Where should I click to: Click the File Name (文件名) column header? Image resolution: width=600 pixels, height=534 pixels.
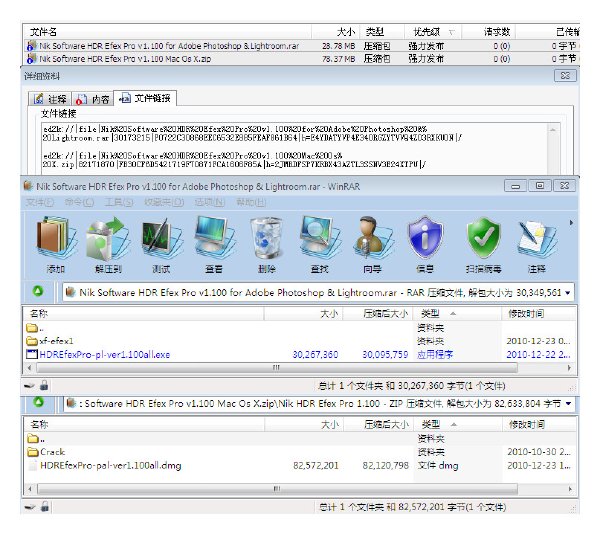167,32
